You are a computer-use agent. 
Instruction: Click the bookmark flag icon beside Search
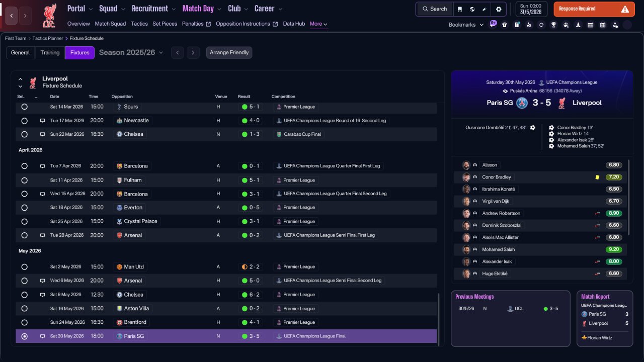tap(460, 9)
